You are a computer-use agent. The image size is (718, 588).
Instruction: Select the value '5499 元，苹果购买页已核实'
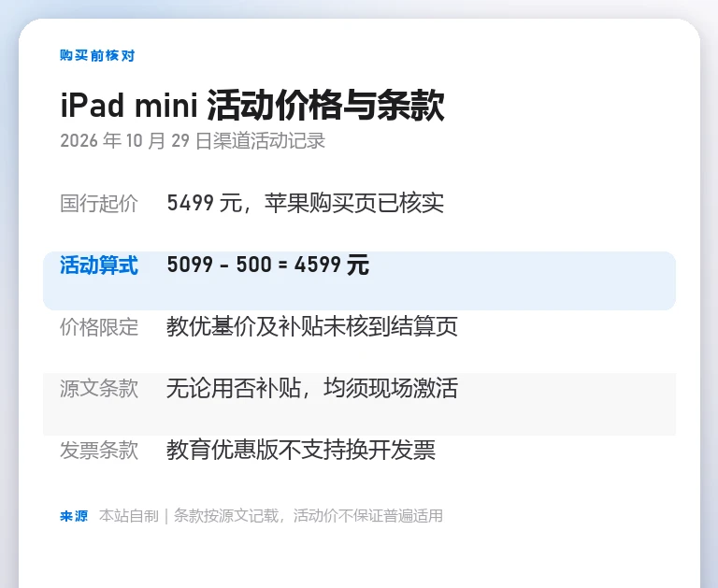pos(306,204)
